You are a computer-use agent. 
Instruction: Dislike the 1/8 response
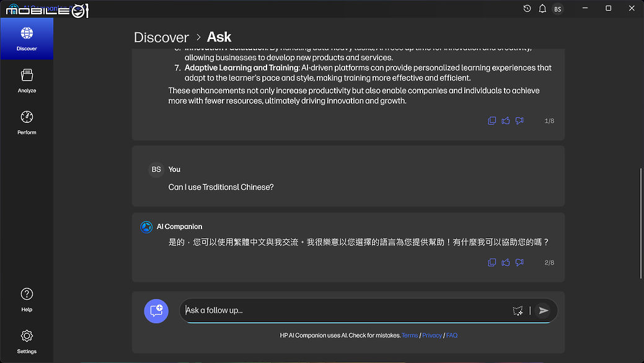click(x=519, y=121)
